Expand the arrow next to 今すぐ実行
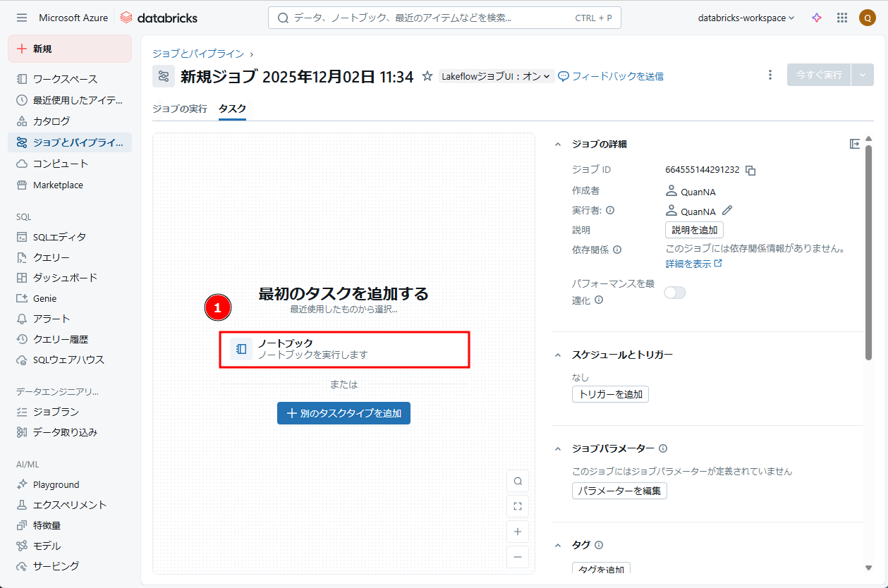888x588 pixels. [862, 75]
